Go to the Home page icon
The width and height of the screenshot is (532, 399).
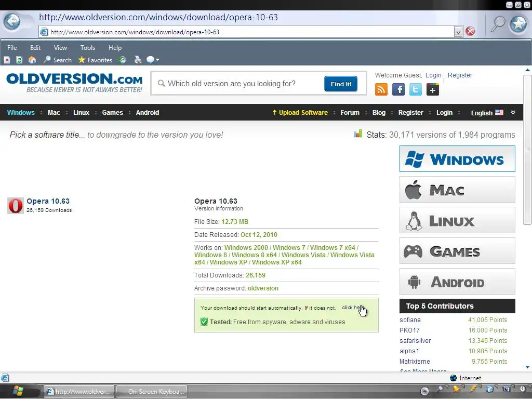[x=32, y=60]
